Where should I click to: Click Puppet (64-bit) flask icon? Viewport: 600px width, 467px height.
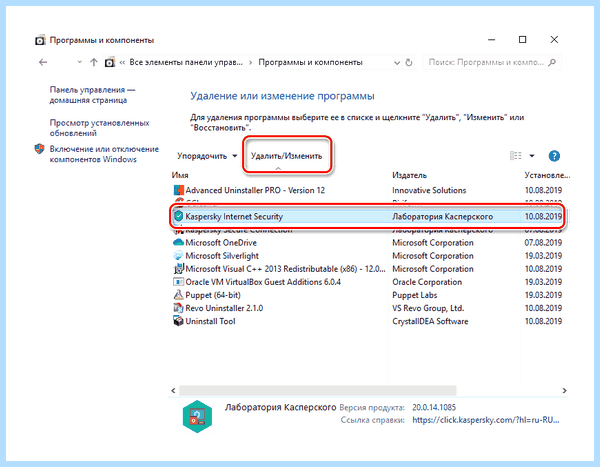[178, 295]
